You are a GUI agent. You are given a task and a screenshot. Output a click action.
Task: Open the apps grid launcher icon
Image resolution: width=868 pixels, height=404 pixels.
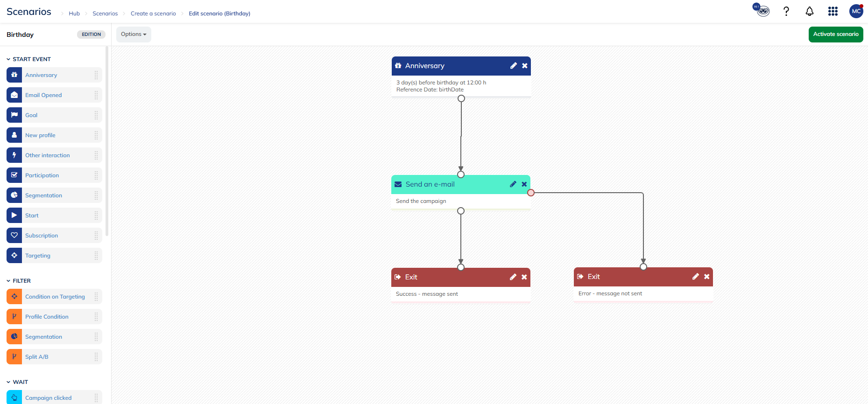click(x=833, y=12)
